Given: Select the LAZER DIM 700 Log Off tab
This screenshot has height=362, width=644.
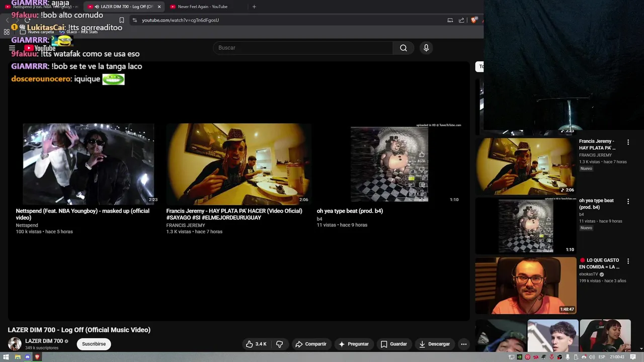Looking at the screenshot, I should point(123,7).
